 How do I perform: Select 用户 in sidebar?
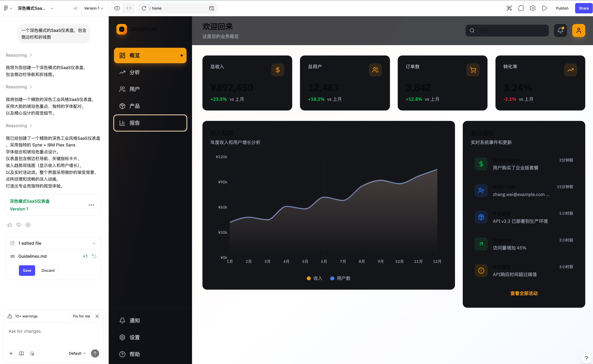point(150,89)
